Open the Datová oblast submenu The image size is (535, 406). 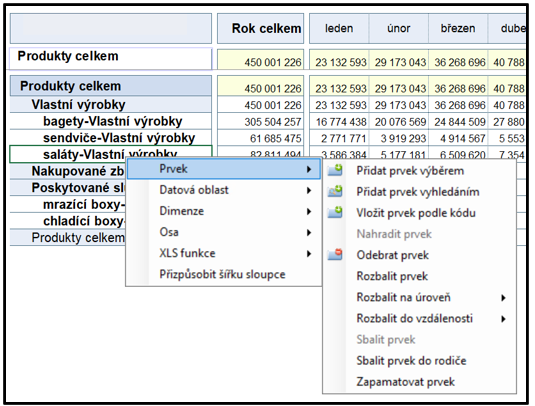(x=224, y=190)
